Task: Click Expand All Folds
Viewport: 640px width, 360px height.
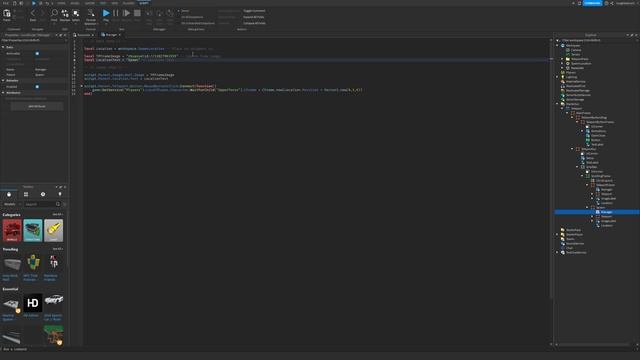Action: pos(253,17)
